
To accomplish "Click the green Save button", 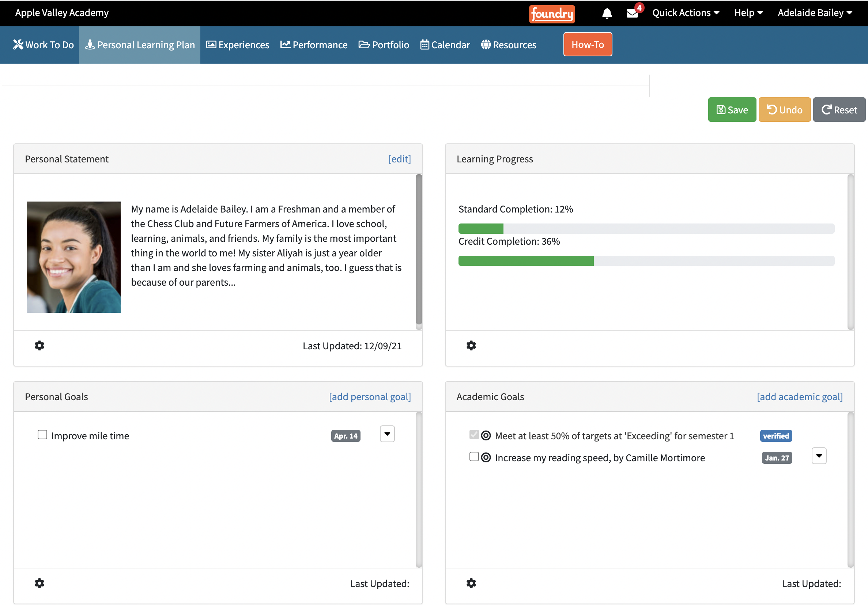I will coord(732,110).
